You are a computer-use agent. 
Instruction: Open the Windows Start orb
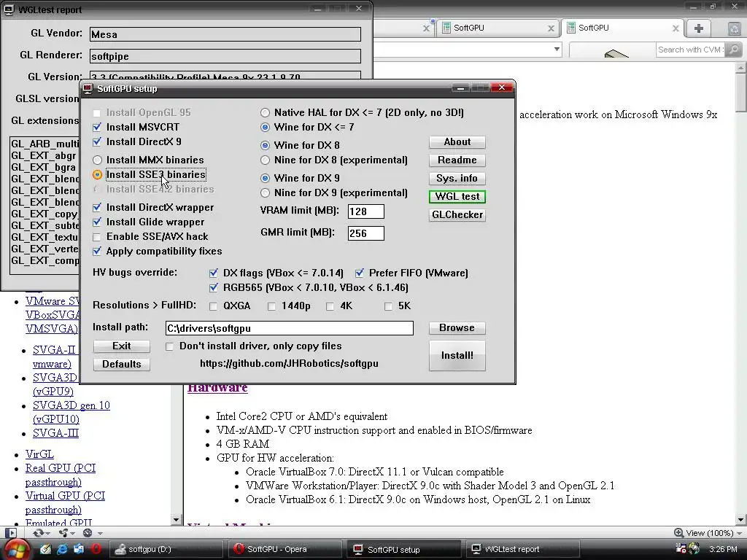(16, 549)
